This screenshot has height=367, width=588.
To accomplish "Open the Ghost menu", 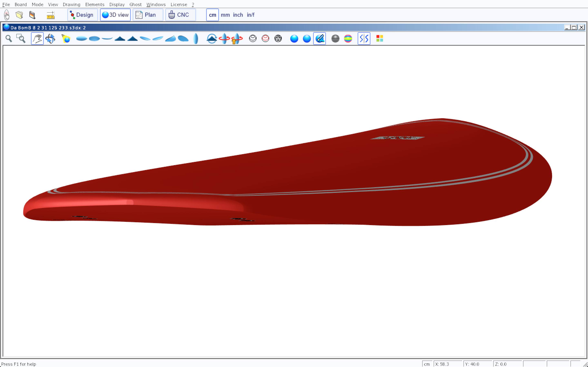I will (x=135, y=4).
